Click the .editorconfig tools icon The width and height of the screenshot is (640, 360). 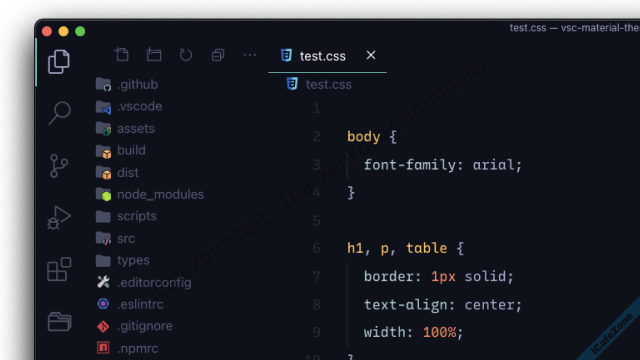[103, 282]
